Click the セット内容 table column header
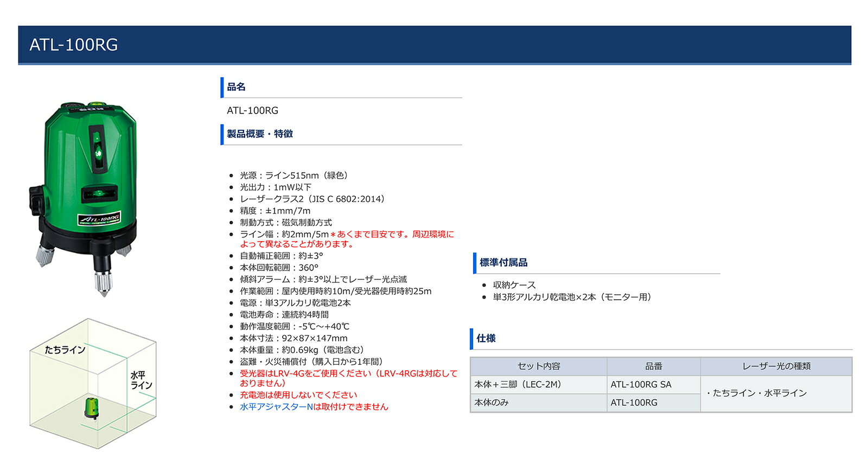868x461 pixels. (x=539, y=367)
